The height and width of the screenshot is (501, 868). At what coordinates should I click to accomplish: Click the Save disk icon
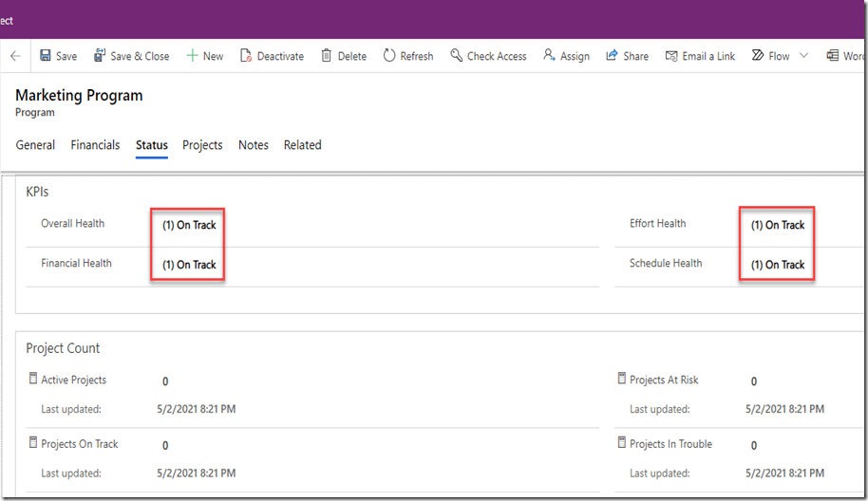[x=46, y=56]
